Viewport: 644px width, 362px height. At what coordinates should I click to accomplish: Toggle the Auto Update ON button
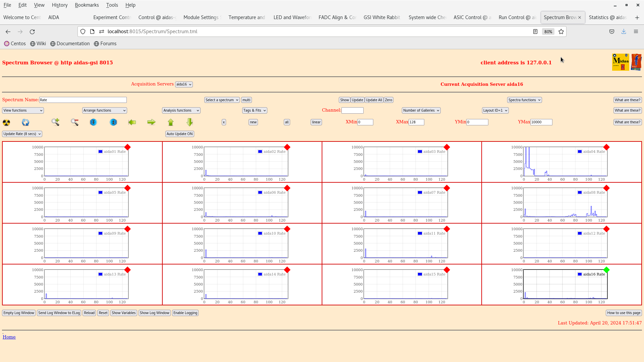pos(179,134)
